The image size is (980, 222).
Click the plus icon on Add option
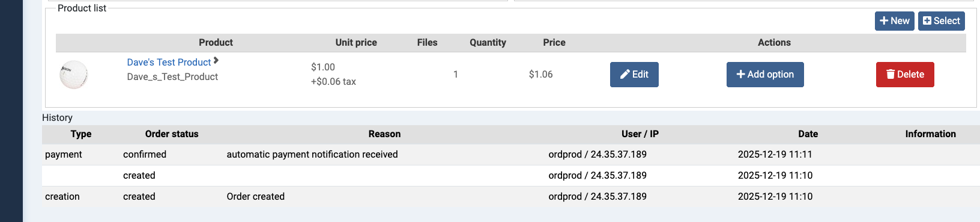tap(741, 74)
